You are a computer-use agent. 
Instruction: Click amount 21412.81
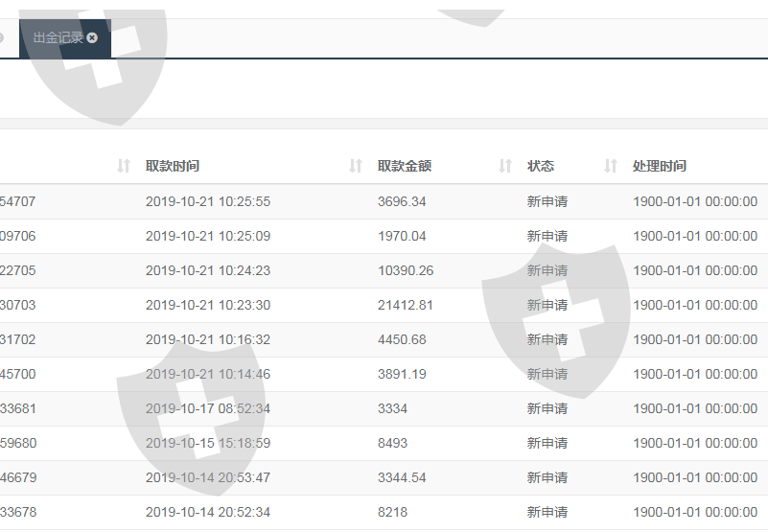(x=406, y=305)
